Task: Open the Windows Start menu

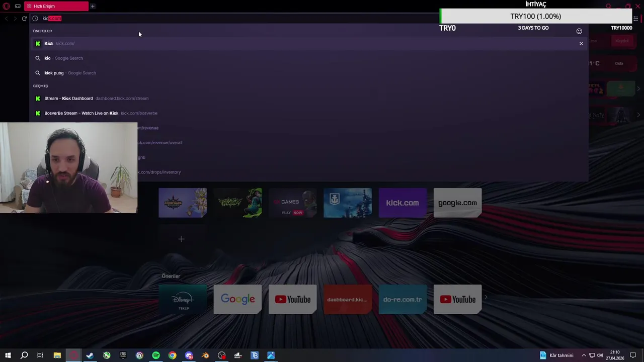Action: (x=8, y=355)
